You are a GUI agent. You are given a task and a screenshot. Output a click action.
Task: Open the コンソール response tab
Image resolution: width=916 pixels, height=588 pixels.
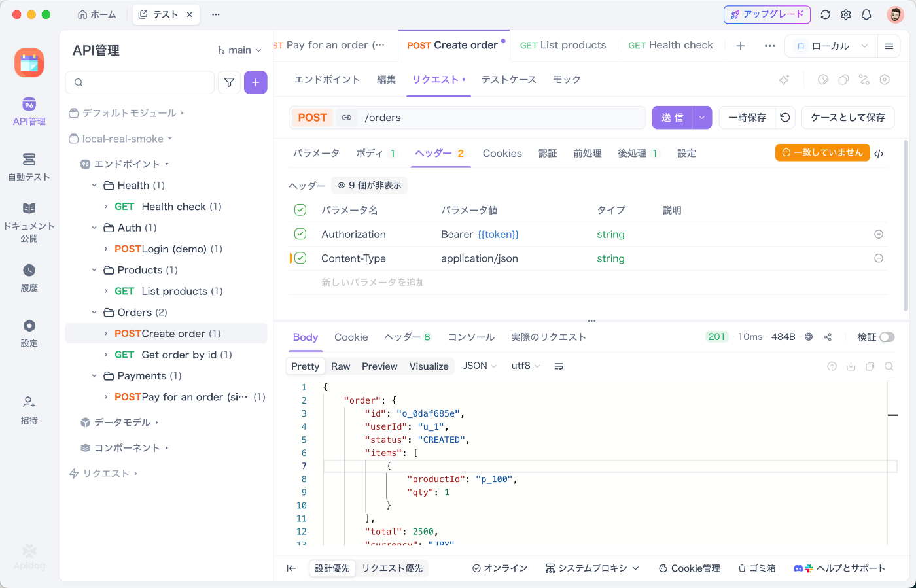(471, 337)
